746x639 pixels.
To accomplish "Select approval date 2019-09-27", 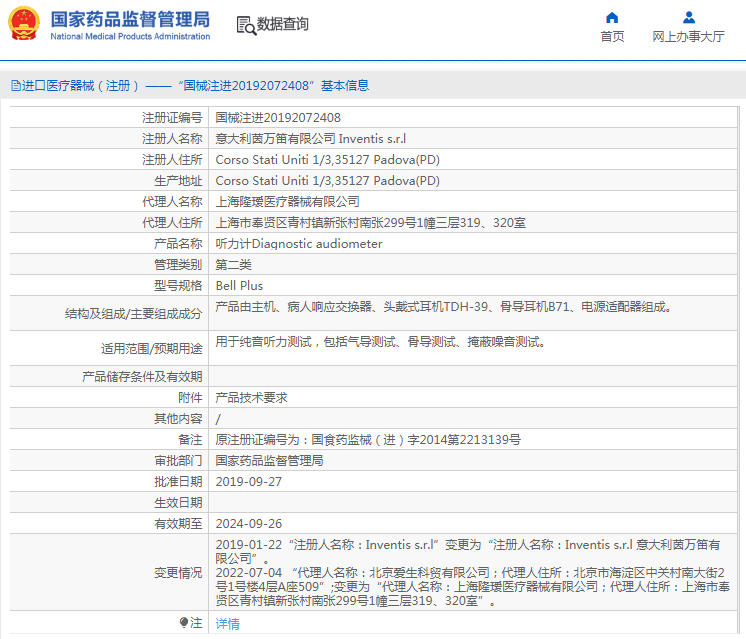I will coord(249,482).
